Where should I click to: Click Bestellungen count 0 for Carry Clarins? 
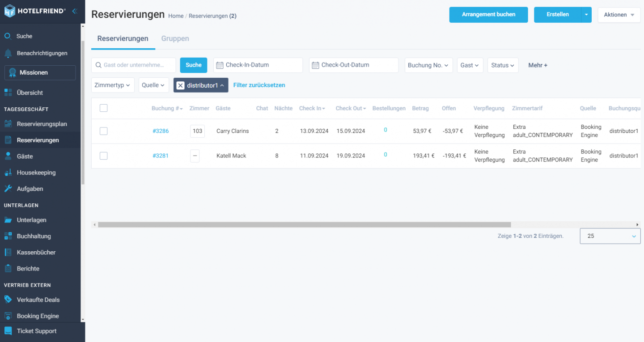(x=386, y=130)
